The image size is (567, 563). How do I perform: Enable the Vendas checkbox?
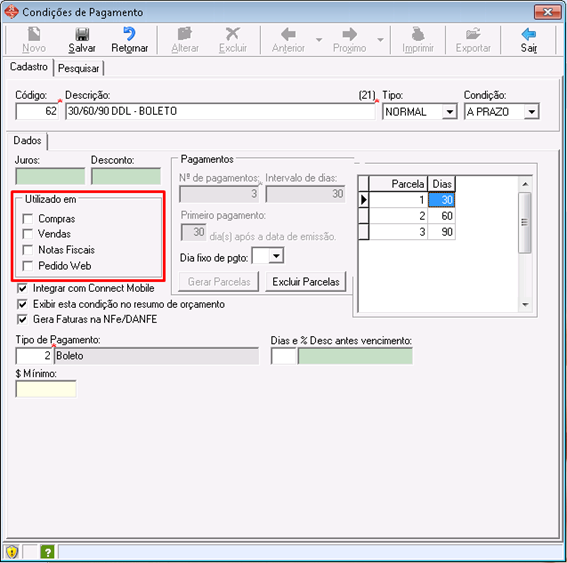point(28,234)
